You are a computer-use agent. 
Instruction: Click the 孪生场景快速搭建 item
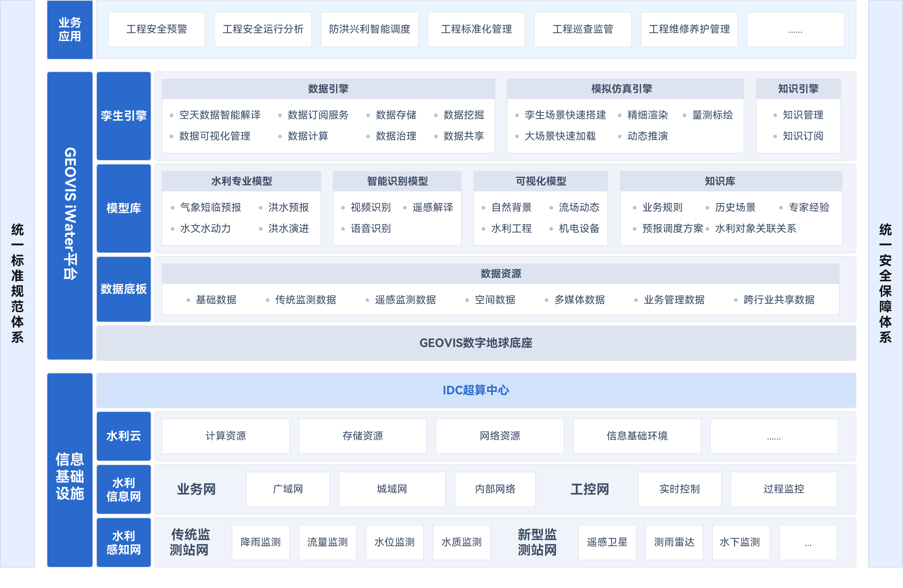click(x=565, y=115)
